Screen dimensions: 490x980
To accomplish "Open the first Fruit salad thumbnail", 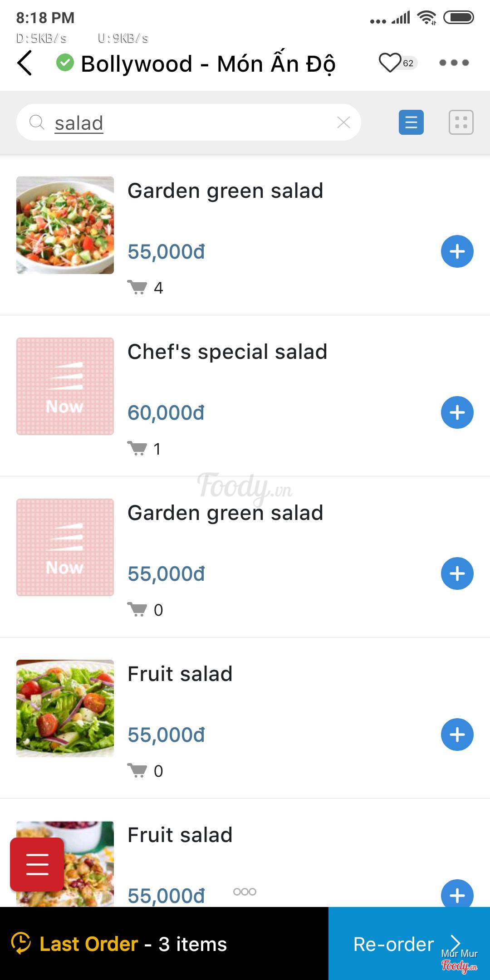I will (65, 708).
